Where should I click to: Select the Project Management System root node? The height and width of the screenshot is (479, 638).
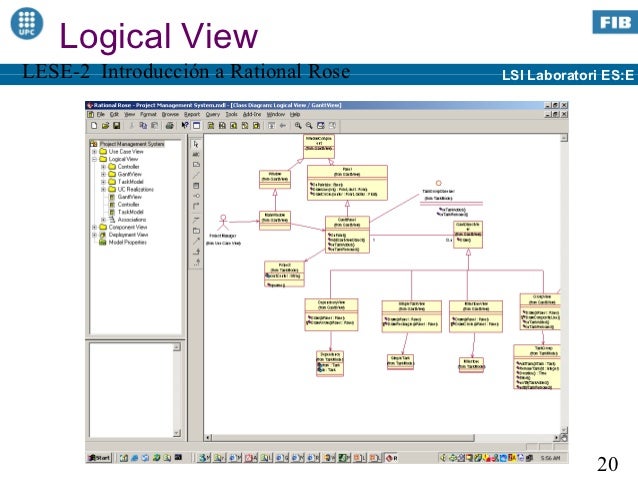click(132, 144)
